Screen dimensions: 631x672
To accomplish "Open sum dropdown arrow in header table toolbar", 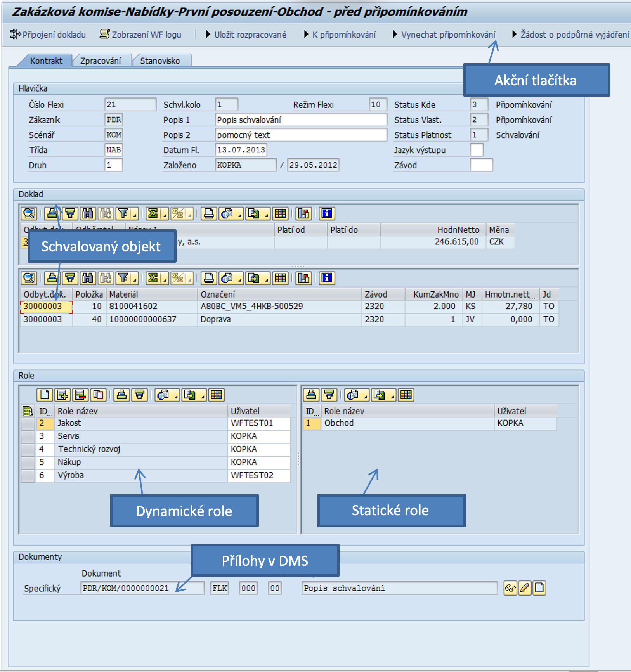I will pyautogui.click(x=165, y=214).
